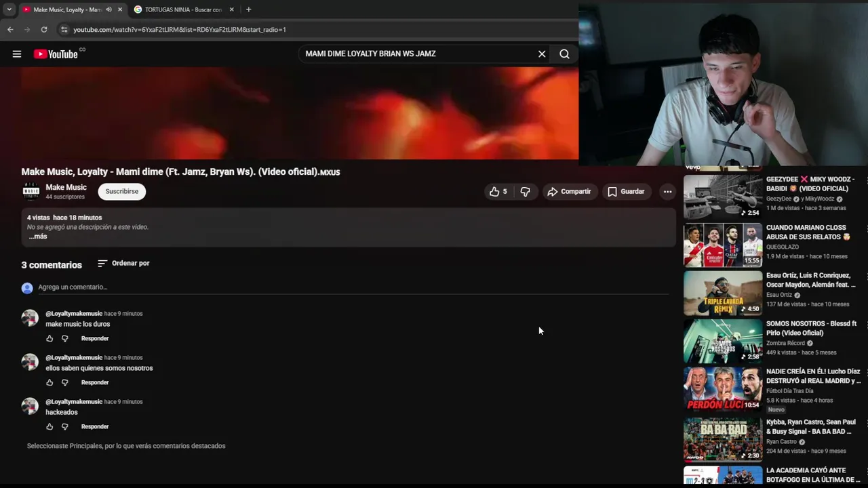
Task: Open site info icon in address bar
Action: coord(64,30)
